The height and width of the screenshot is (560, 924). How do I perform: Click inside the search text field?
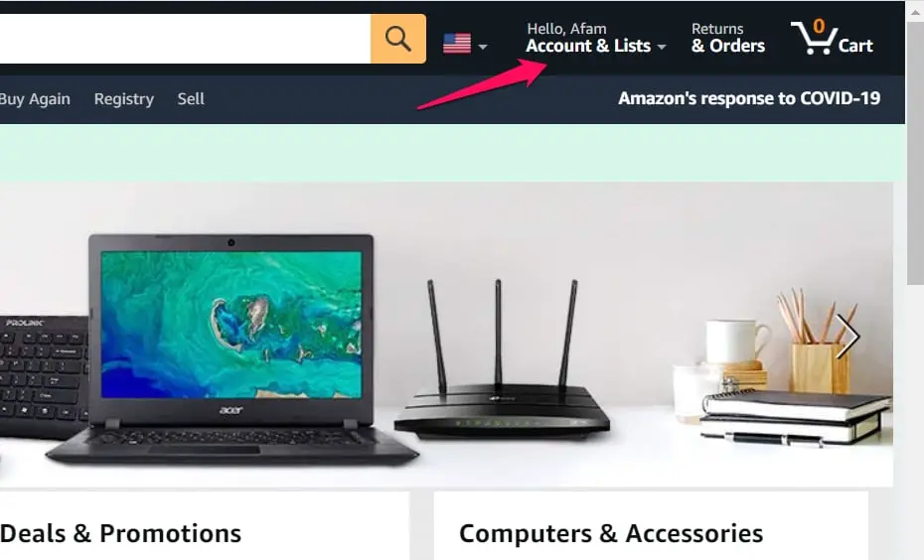pyautogui.click(x=185, y=39)
